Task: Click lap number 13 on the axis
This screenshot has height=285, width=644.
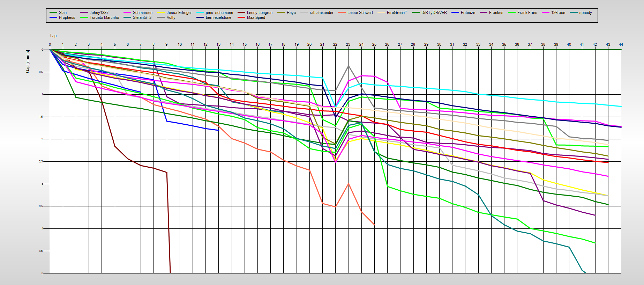Action: click(218, 44)
